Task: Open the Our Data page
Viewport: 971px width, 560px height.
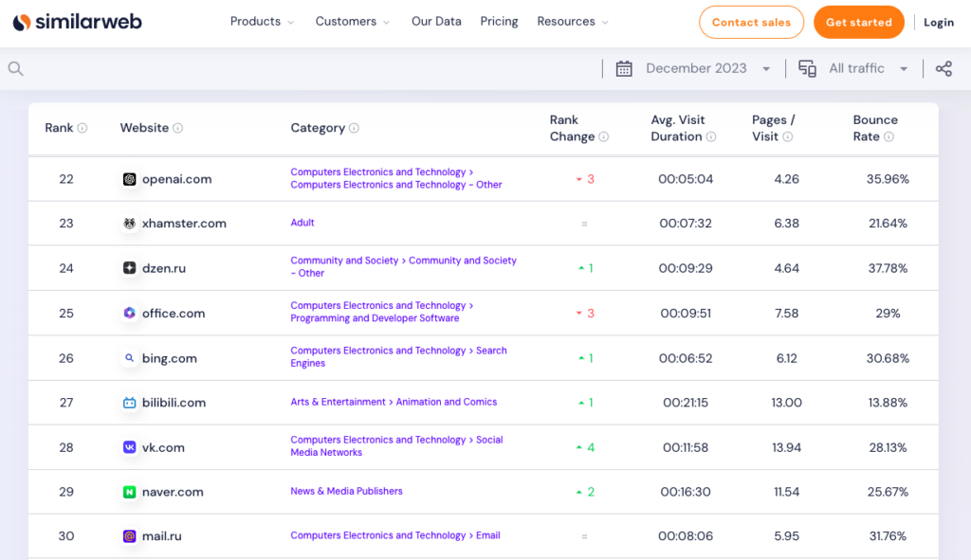Action: pyautogui.click(x=436, y=22)
